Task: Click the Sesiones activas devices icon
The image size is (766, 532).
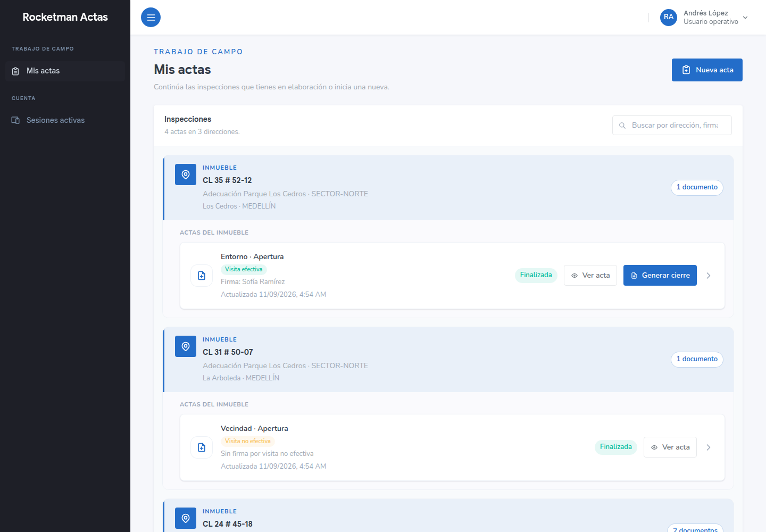Action: click(15, 120)
